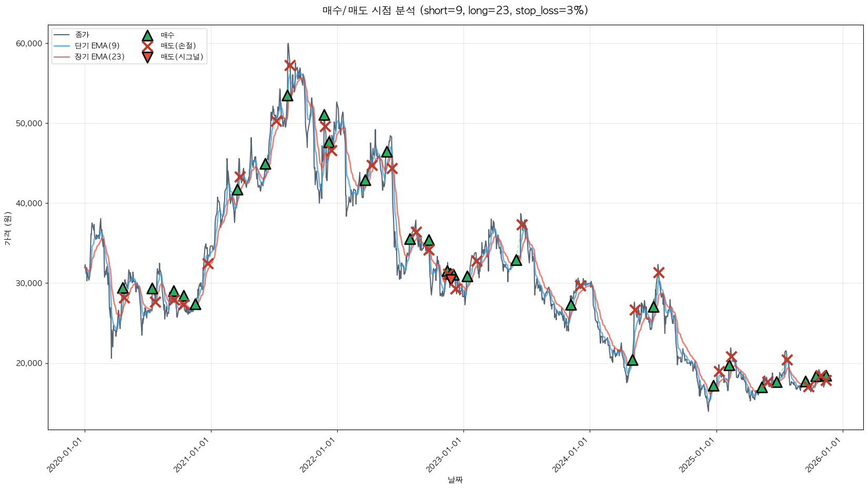Click the 매도(시그널) inverted triangle legend icon
Viewport: 868px width, 489px height.
(x=147, y=57)
